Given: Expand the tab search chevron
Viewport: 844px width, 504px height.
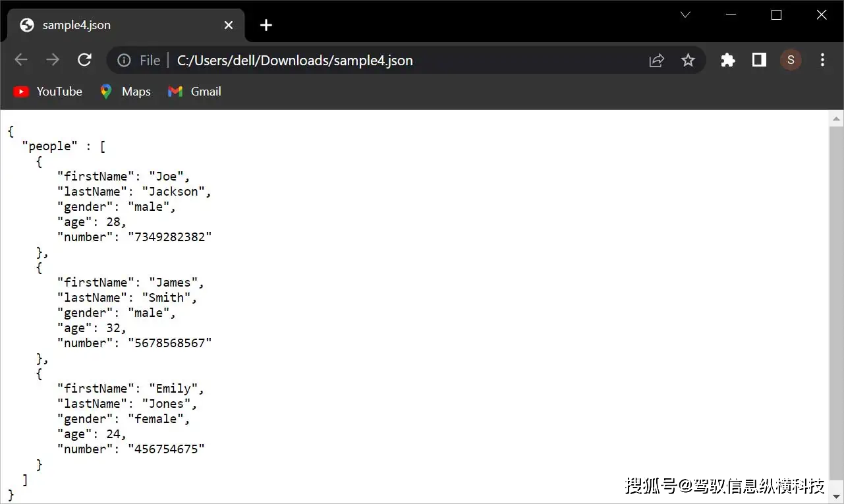Looking at the screenshot, I should point(685,14).
